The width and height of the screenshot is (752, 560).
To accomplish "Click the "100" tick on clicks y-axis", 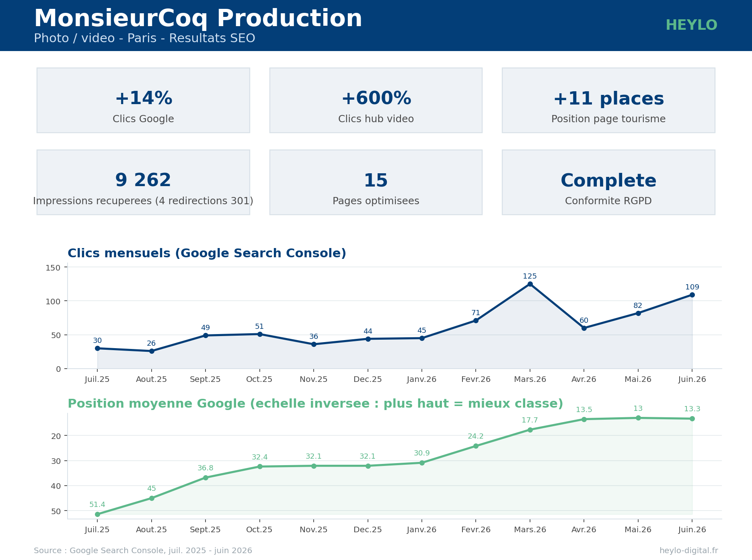I will click(53, 302).
